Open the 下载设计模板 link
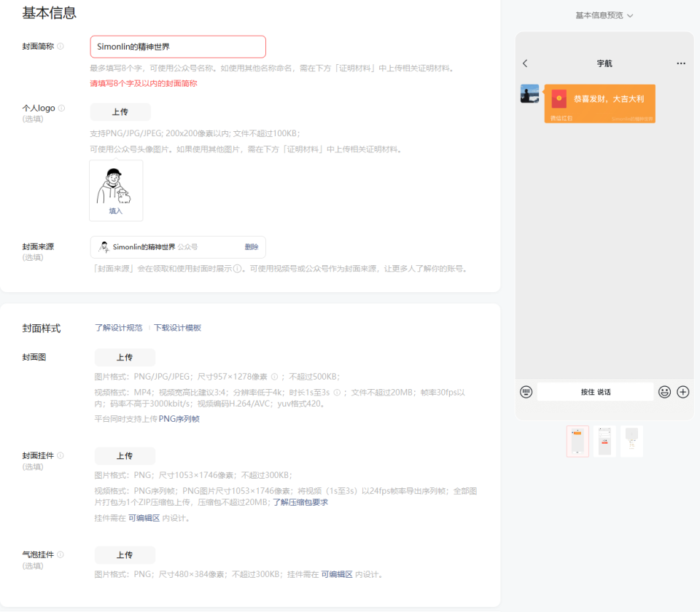The width and height of the screenshot is (700, 612). point(177,328)
